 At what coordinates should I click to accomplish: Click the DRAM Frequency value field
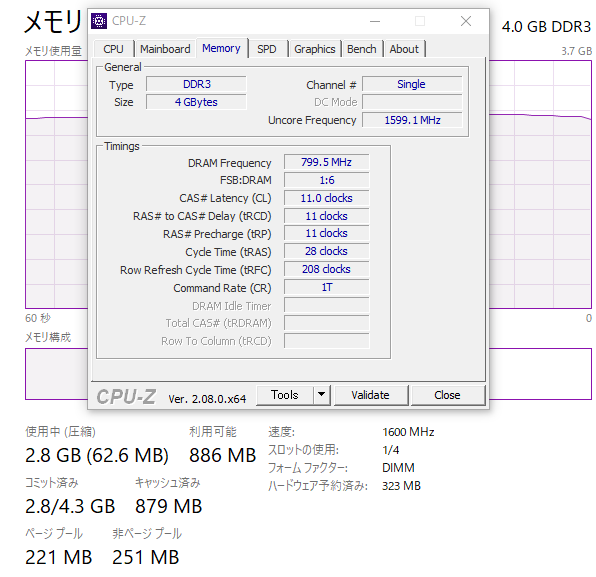click(327, 162)
